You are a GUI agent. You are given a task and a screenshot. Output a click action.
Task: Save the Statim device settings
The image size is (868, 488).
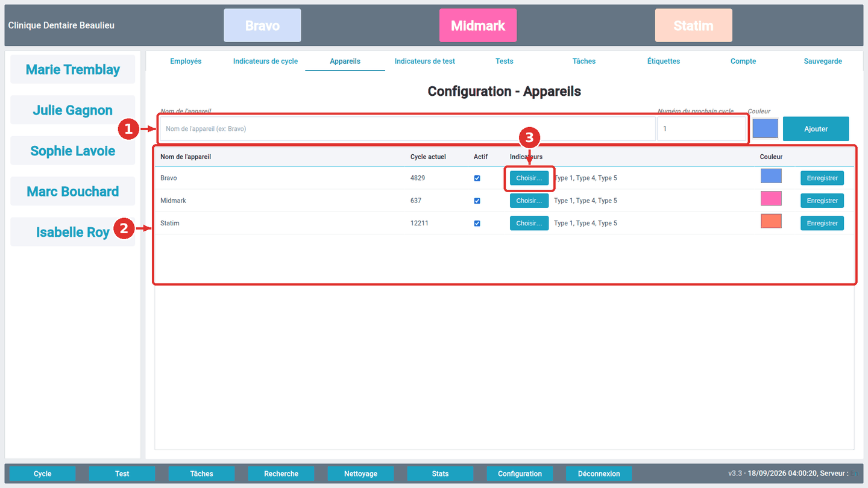822,224
